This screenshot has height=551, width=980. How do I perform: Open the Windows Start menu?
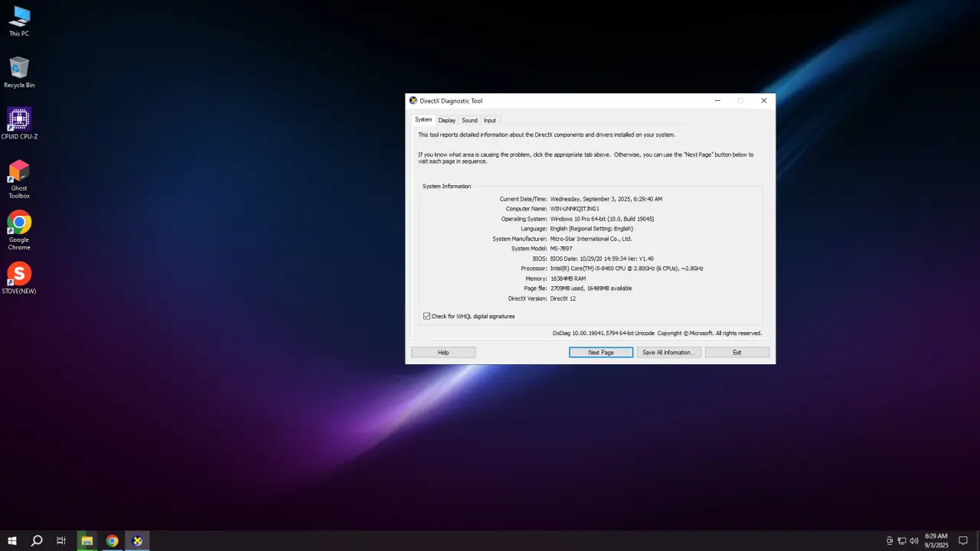coord(12,541)
